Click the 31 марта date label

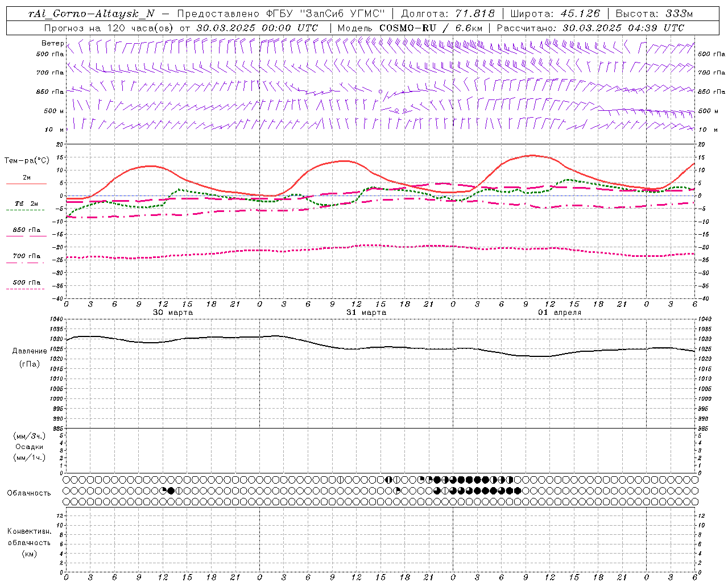[x=366, y=313]
